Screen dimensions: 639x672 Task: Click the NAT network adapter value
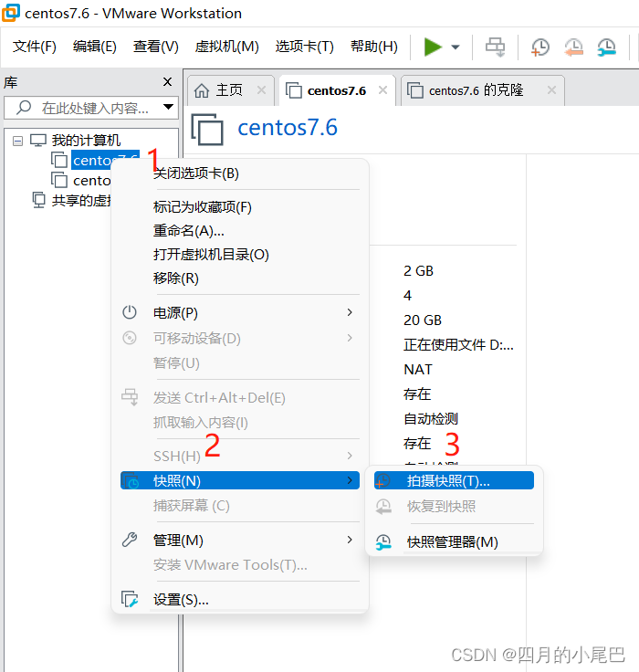[x=418, y=370]
